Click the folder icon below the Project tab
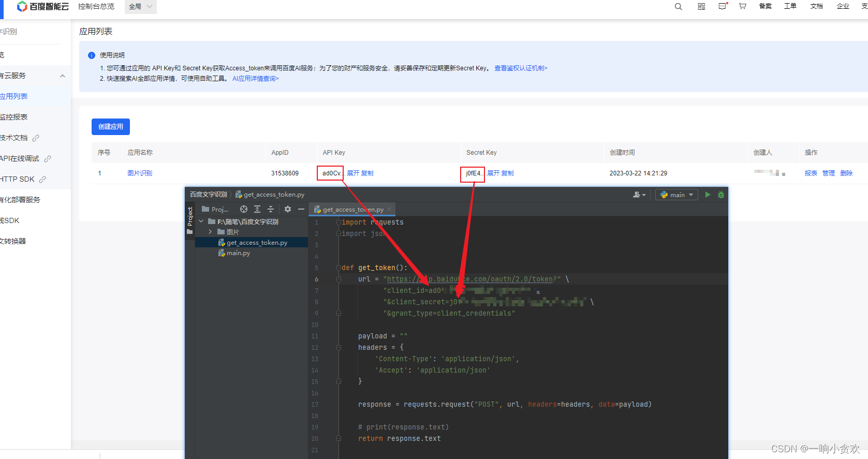Image resolution: width=868 pixels, height=459 pixels. click(x=189, y=232)
